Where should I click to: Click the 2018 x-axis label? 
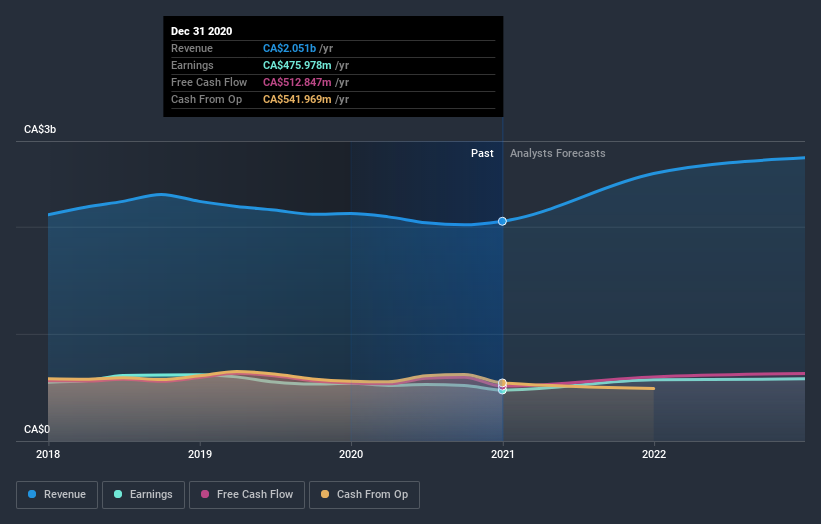point(48,454)
